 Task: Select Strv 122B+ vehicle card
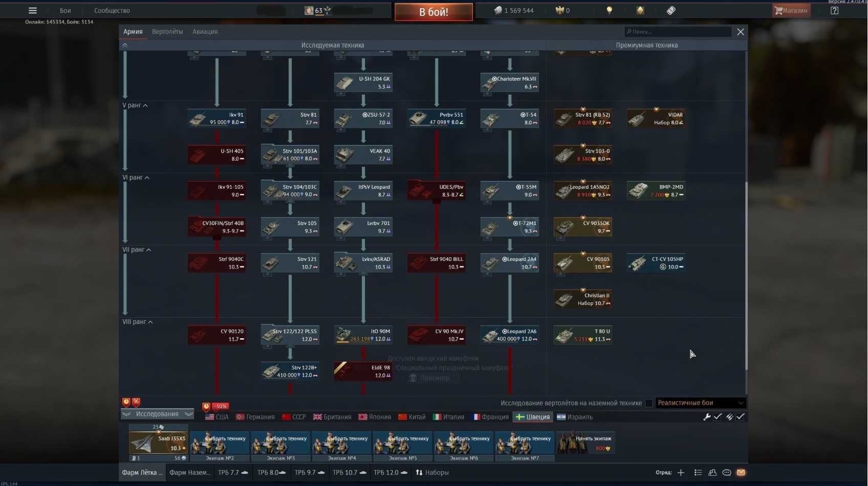(x=290, y=371)
